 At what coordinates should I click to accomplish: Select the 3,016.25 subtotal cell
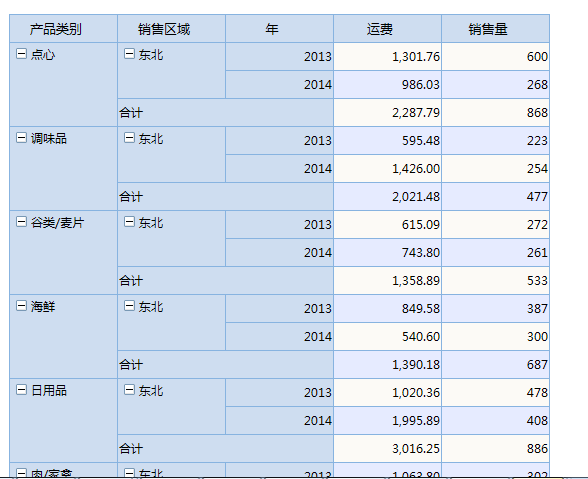click(x=387, y=449)
